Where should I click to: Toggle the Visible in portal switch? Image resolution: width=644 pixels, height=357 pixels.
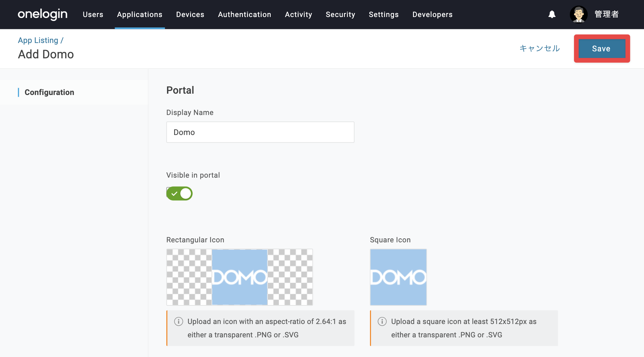click(179, 193)
